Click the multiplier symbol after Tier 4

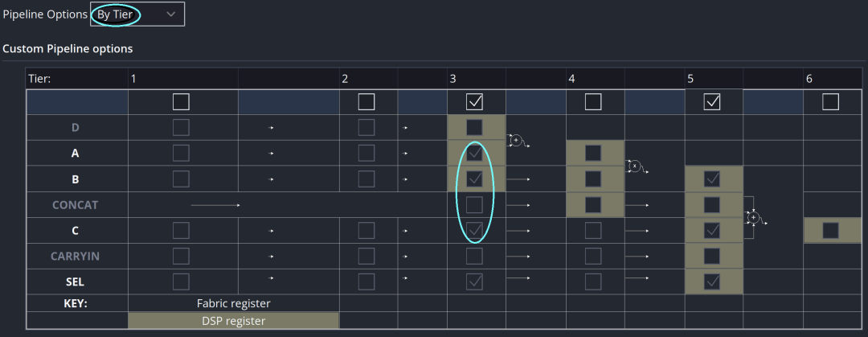(635, 166)
